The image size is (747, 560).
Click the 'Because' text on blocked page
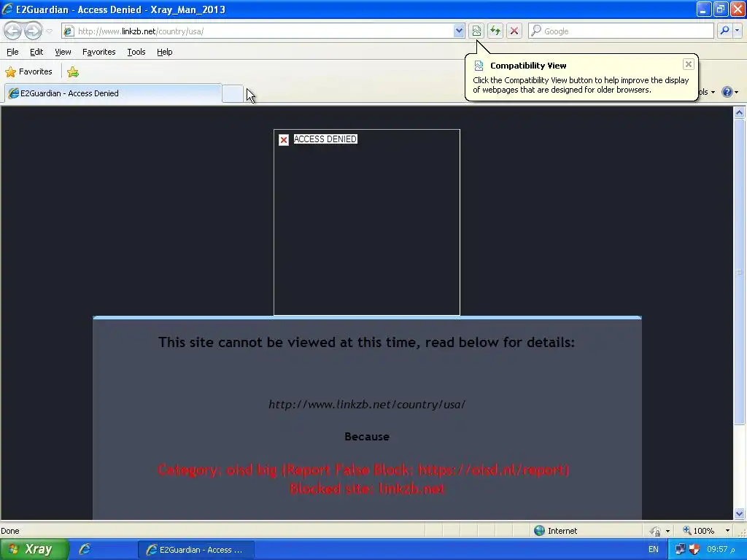pyautogui.click(x=367, y=436)
